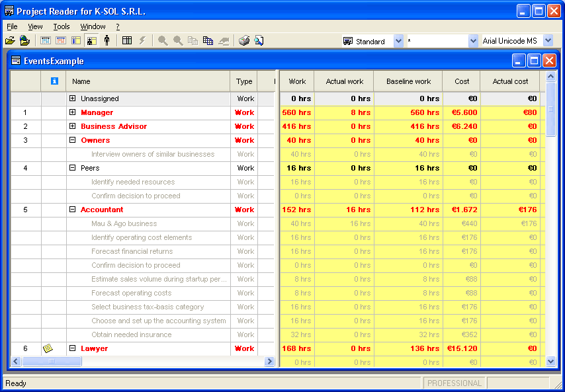Open a project file with folder icon

click(10, 41)
